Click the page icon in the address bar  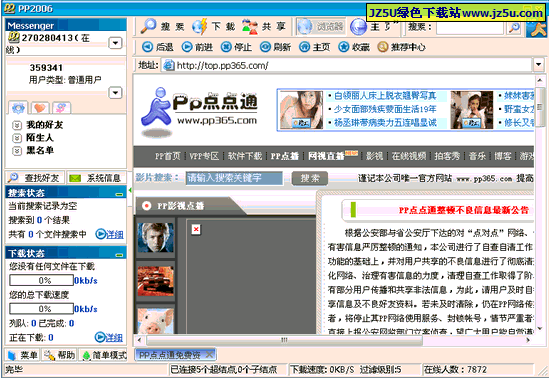[x=169, y=65]
